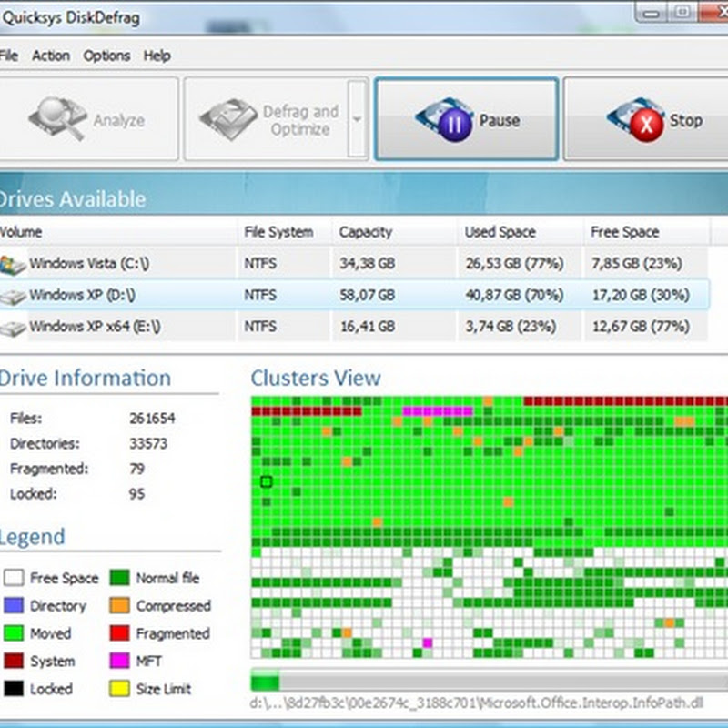This screenshot has height=728, width=728.
Task: Click the Windows XP x64 E: drive icon
Action: click(x=13, y=329)
